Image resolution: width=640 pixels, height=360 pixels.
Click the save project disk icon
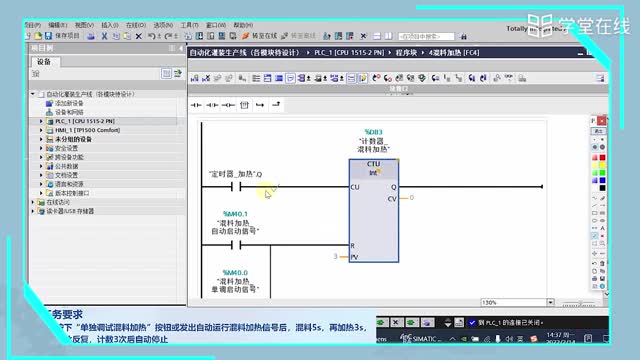48,36
